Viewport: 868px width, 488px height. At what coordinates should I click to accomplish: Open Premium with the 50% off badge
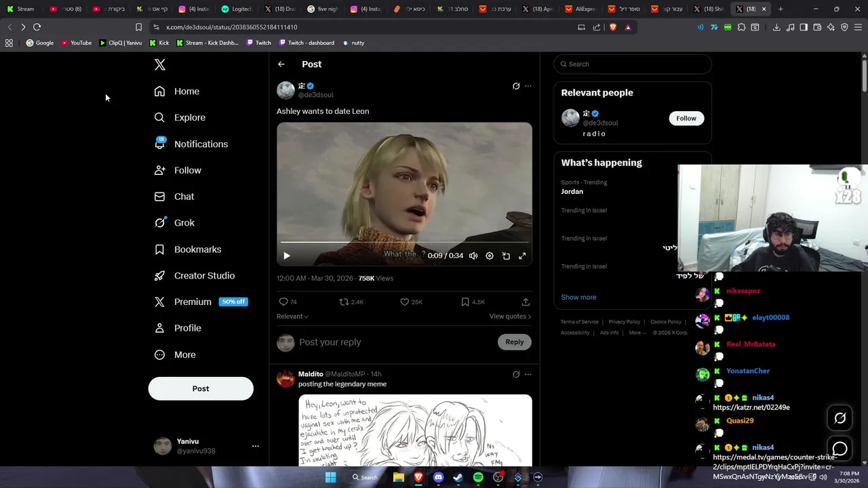click(201, 302)
